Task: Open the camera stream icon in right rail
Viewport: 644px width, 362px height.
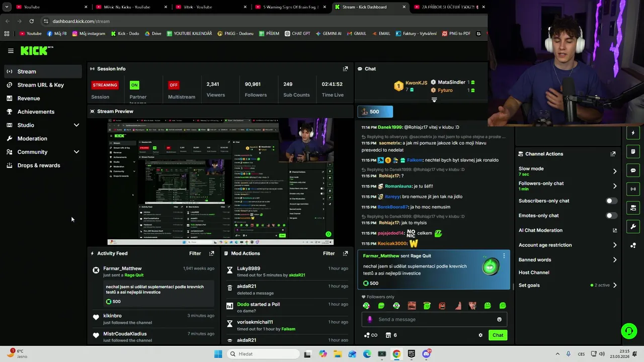Action: click(x=633, y=208)
